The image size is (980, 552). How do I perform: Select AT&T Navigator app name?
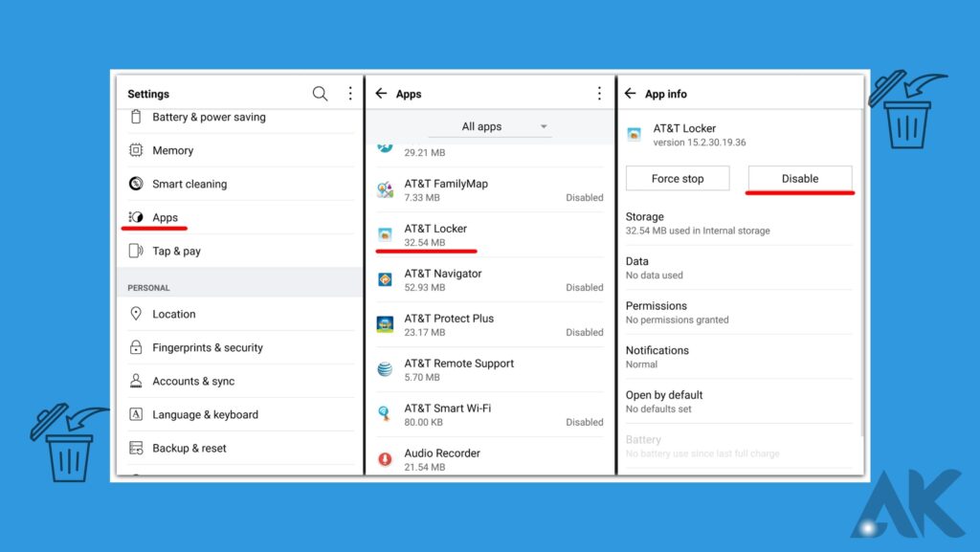pos(442,274)
